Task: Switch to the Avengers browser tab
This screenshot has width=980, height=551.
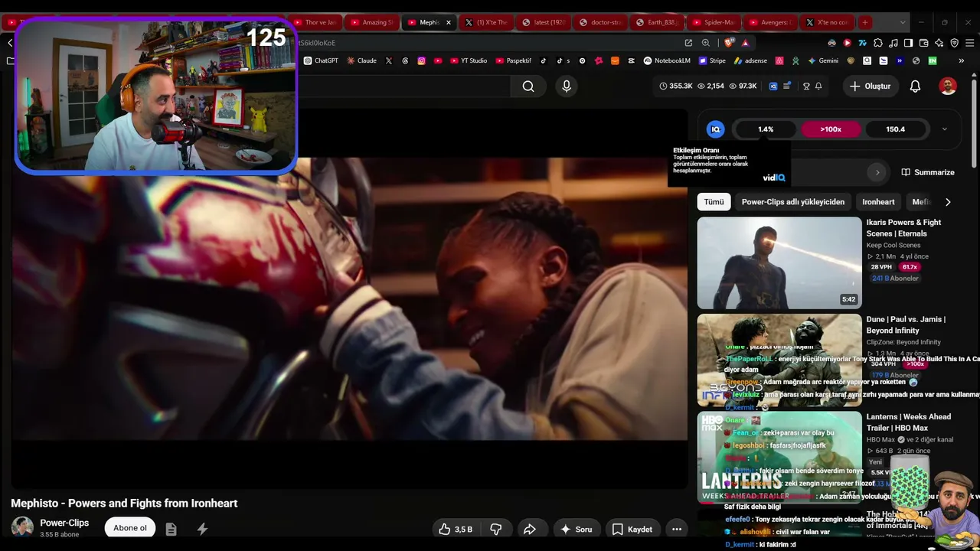Action: tap(772, 22)
